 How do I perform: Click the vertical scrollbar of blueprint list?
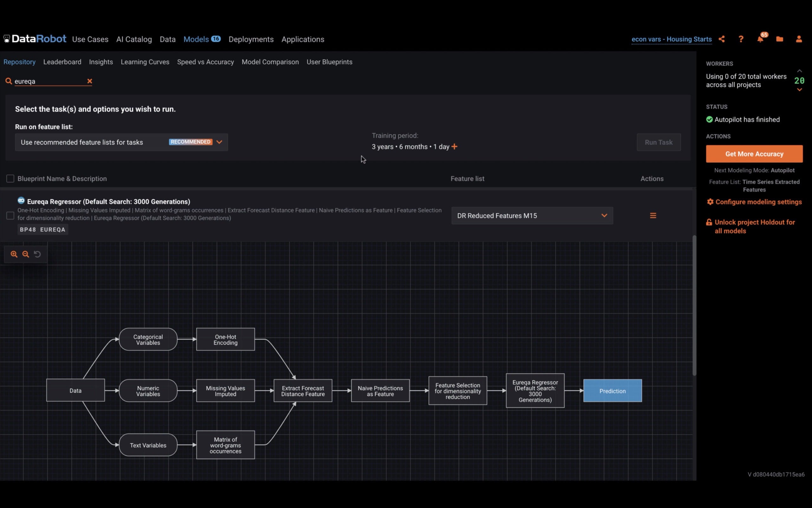[x=694, y=305]
